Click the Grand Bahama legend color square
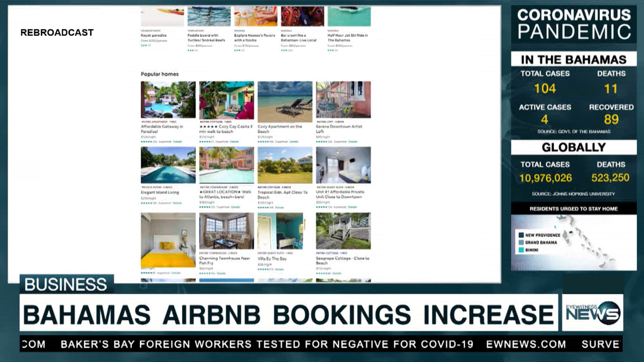644x362 pixels. [x=521, y=242]
